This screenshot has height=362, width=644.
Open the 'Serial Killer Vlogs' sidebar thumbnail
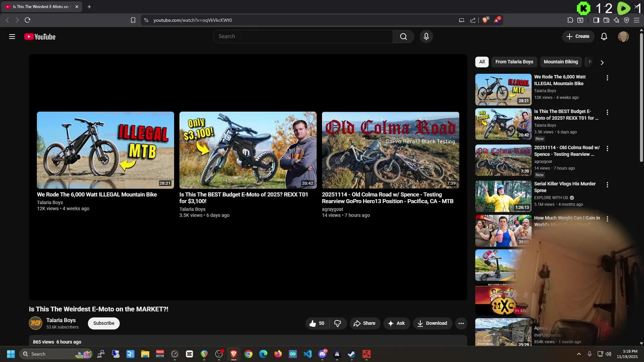click(x=503, y=196)
